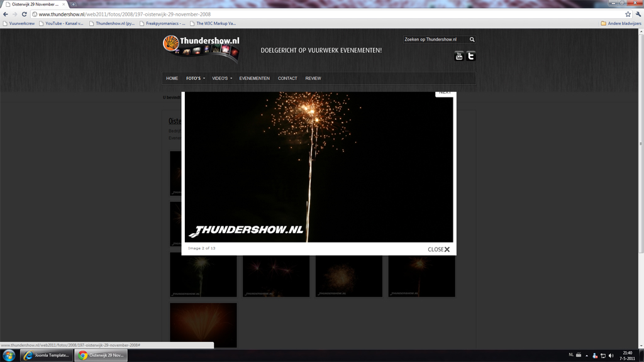The width and height of the screenshot is (644, 362).
Task: Click the browser Back arrow
Action: (x=5, y=14)
